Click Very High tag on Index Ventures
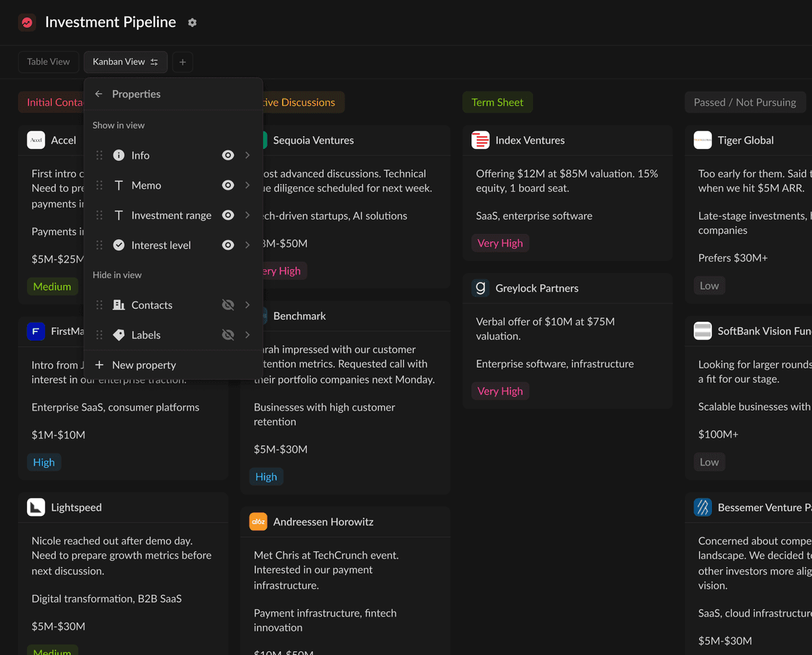812x655 pixels. point(500,244)
